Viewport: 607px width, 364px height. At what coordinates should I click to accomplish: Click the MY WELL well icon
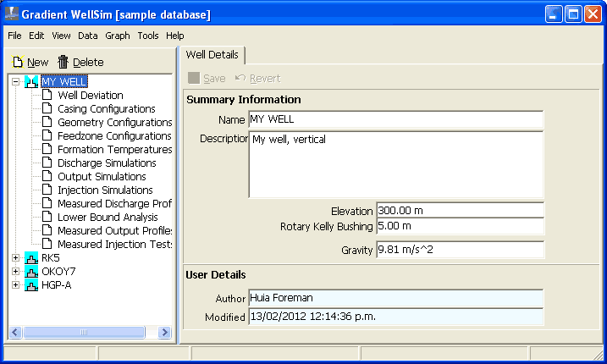click(31, 82)
